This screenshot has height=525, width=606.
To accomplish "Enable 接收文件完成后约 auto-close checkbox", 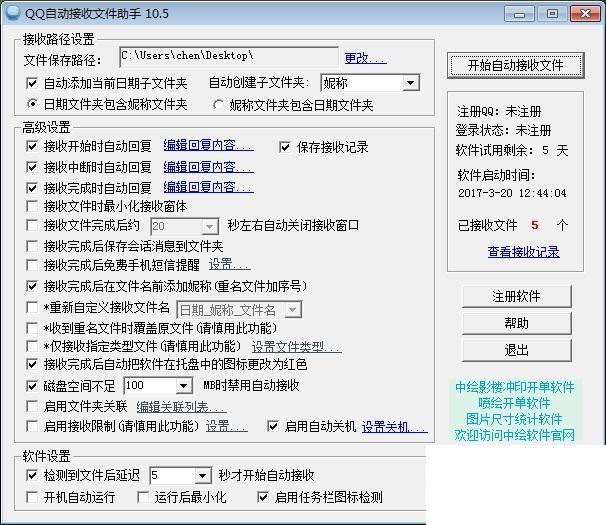I will point(32,225).
